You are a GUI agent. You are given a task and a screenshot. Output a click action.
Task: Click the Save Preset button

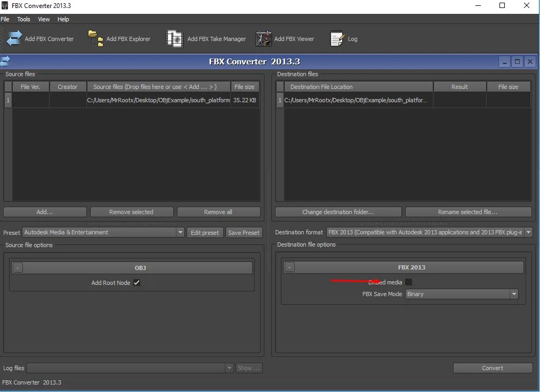click(x=244, y=233)
